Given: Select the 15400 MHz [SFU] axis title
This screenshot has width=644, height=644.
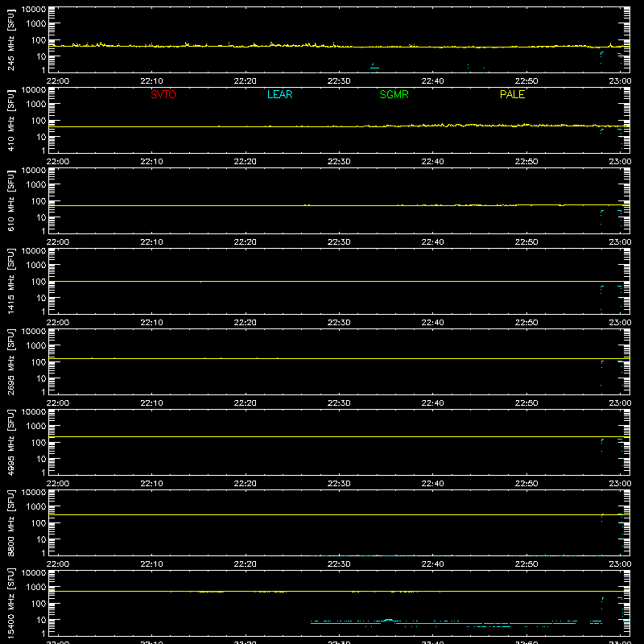Looking at the screenshot, I should click(11, 603).
